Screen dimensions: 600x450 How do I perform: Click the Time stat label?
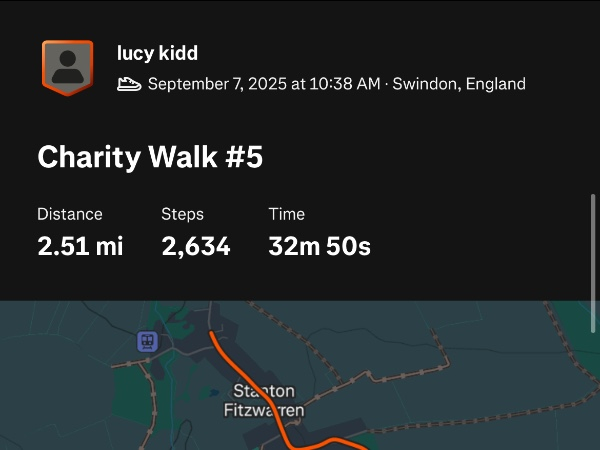(287, 214)
